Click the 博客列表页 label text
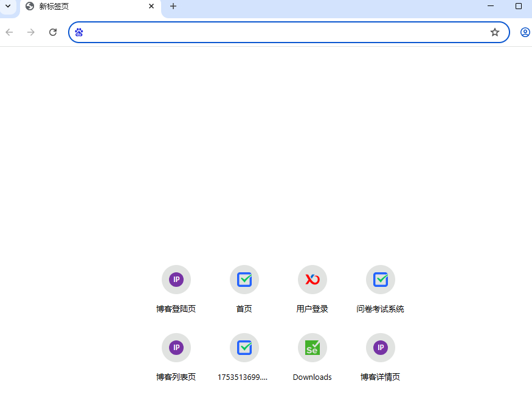The image size is (532, 406). tap(176, 377)
